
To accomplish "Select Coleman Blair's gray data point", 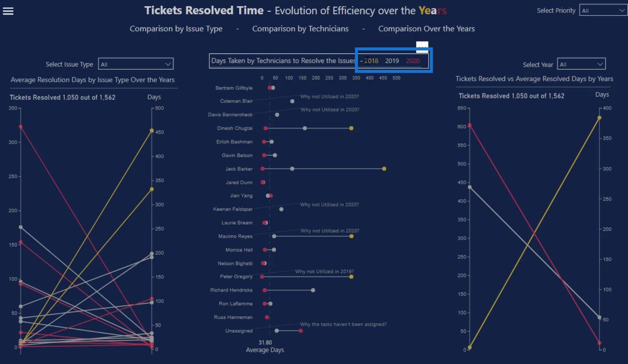I will [x=292, y=101].
